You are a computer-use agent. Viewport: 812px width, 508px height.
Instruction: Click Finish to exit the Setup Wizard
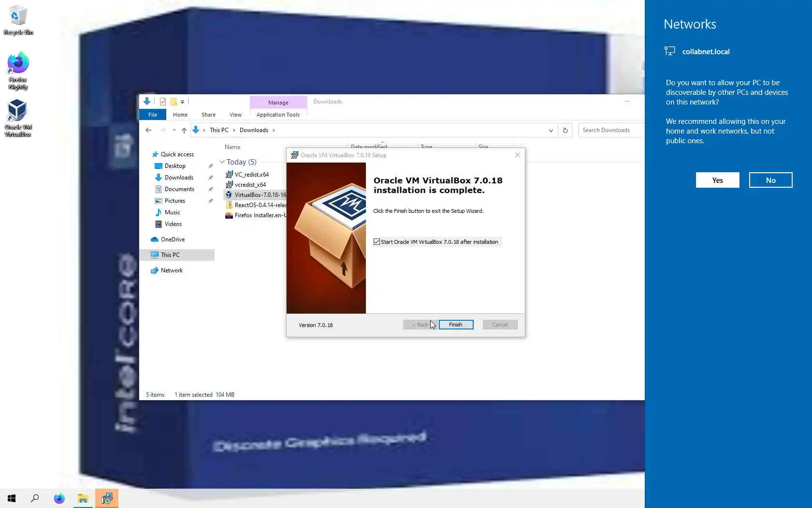pyautogui.click(x=456, y=325)
